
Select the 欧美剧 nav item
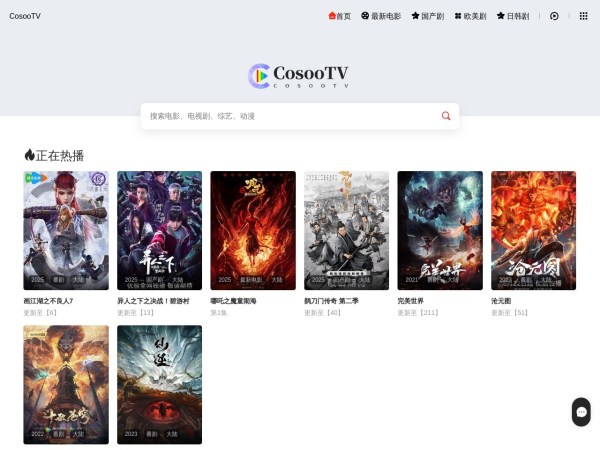pos(470,16)
